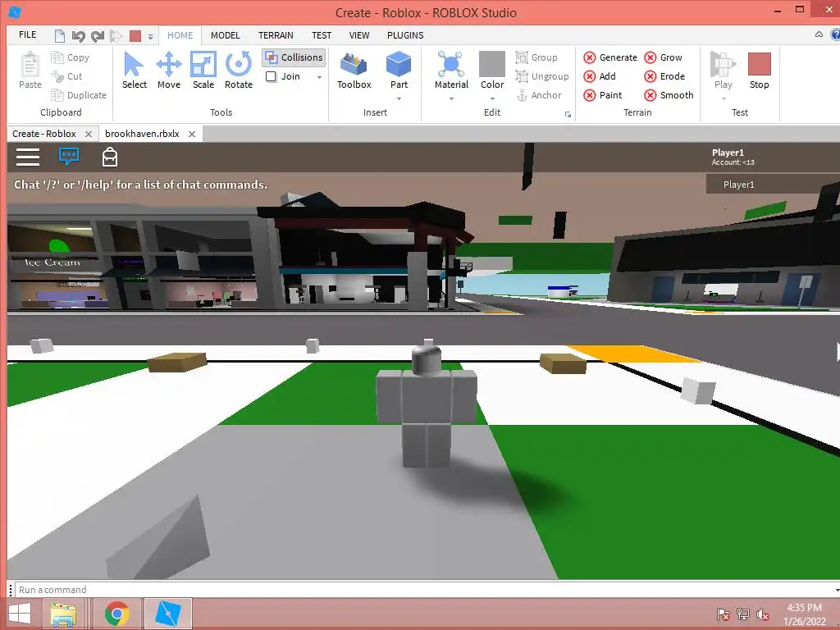This screenshot has width=840, height=630.
Task: Open the Windows Start button
Action: pyautogui.click(x=20, y=614)
